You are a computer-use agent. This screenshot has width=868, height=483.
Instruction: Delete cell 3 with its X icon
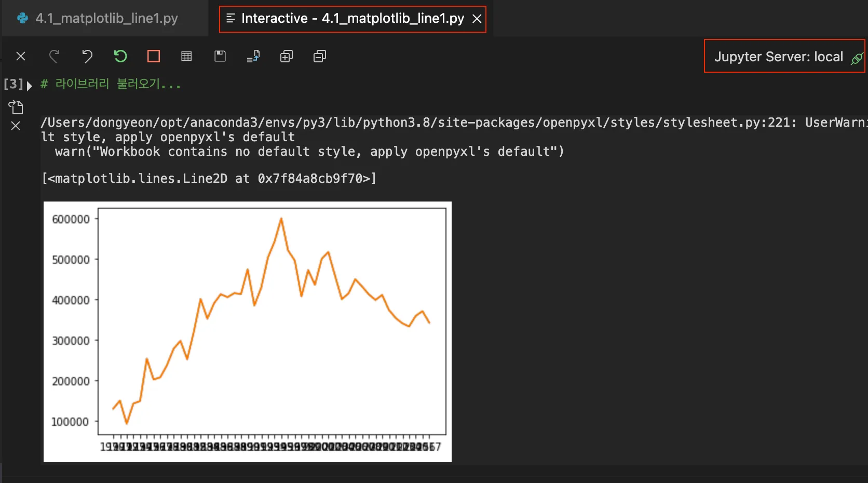(16, 126)
